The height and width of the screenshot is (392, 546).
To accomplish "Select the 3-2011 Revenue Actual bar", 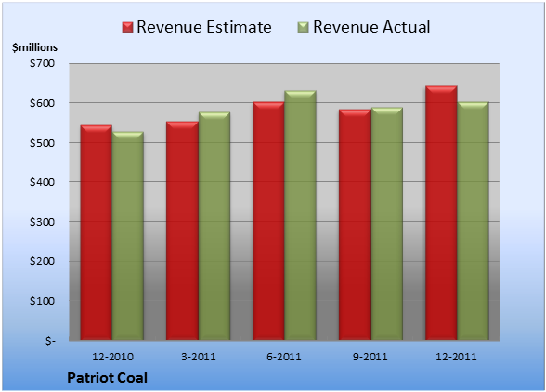I will [x=214, y=226].
